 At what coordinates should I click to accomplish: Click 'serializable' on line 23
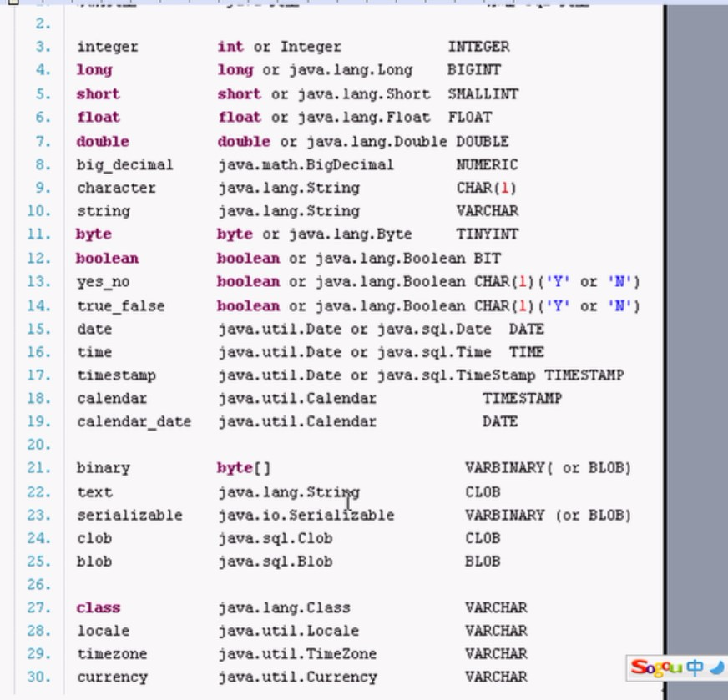coord(129,515)
